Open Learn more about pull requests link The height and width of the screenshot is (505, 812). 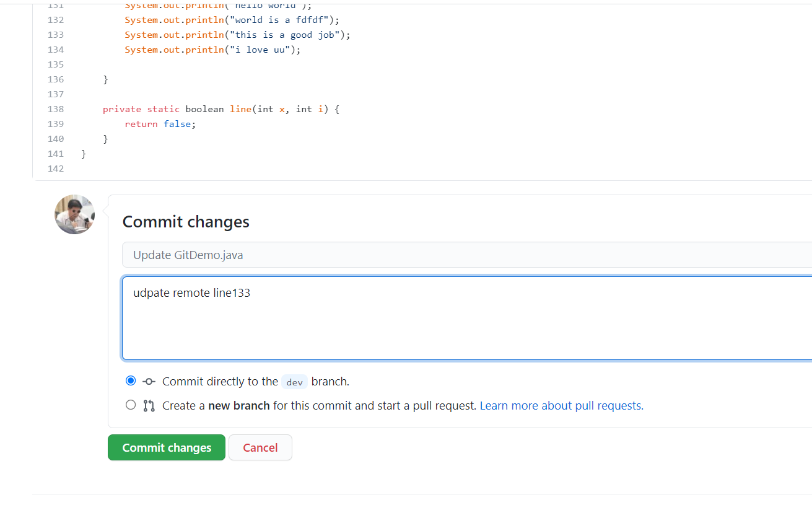tap(561, 406)
